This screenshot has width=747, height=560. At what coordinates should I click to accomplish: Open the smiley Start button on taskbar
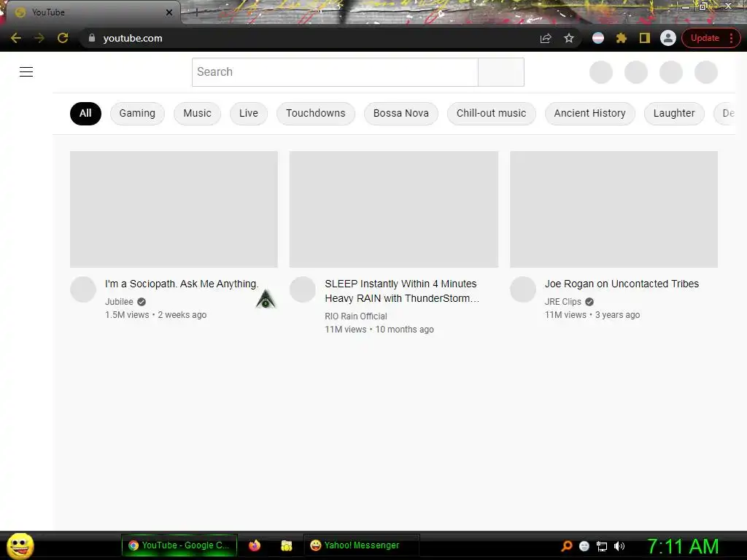[20, 545]
